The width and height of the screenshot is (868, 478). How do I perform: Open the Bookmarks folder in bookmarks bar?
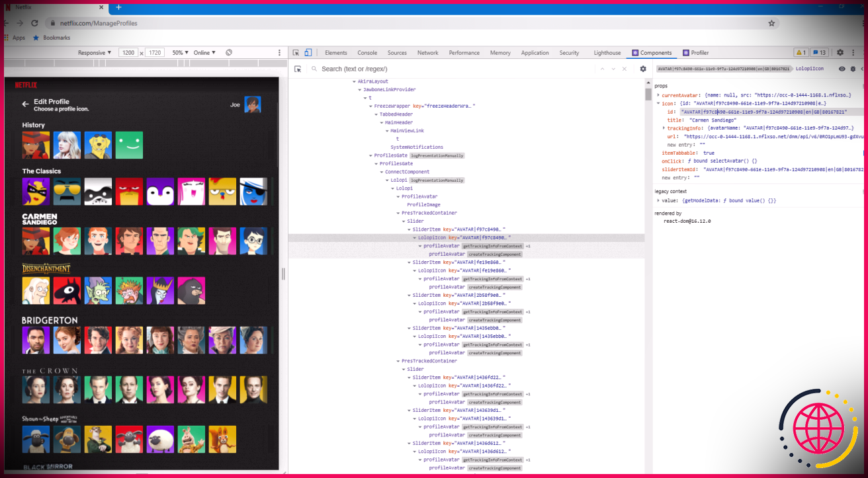pyautogui.click(x=52, y=38)
